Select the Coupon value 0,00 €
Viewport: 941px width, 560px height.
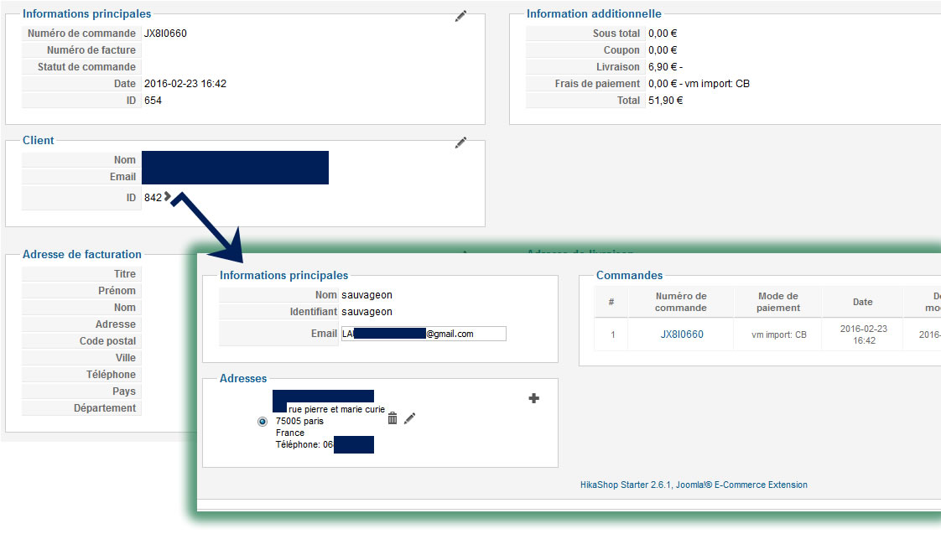(x=663, y=49)
